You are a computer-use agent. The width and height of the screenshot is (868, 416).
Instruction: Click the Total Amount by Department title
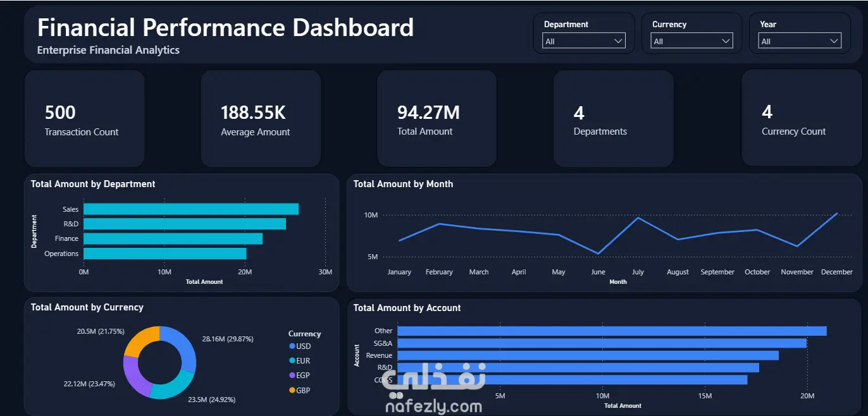pyautogui.click(x=93, y=184)
